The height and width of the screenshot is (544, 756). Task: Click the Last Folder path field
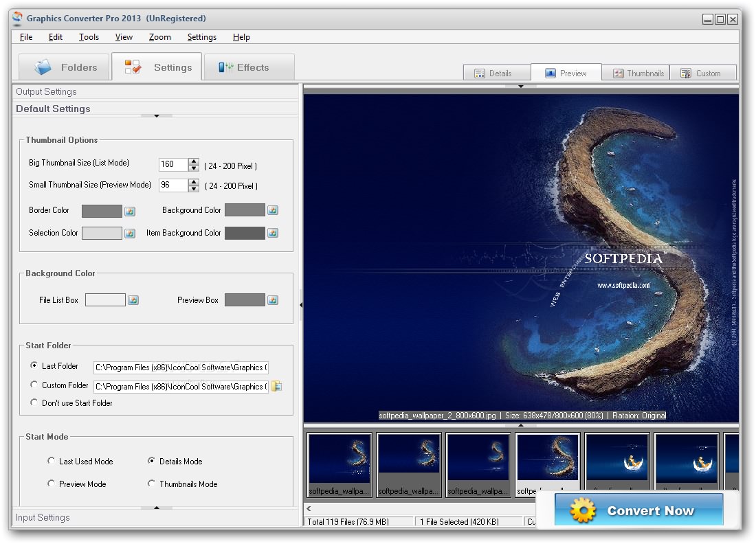coord(181,367)
